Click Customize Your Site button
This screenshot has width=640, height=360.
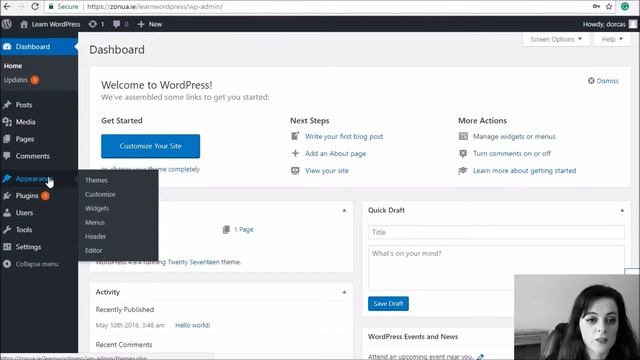coord(151,146)
